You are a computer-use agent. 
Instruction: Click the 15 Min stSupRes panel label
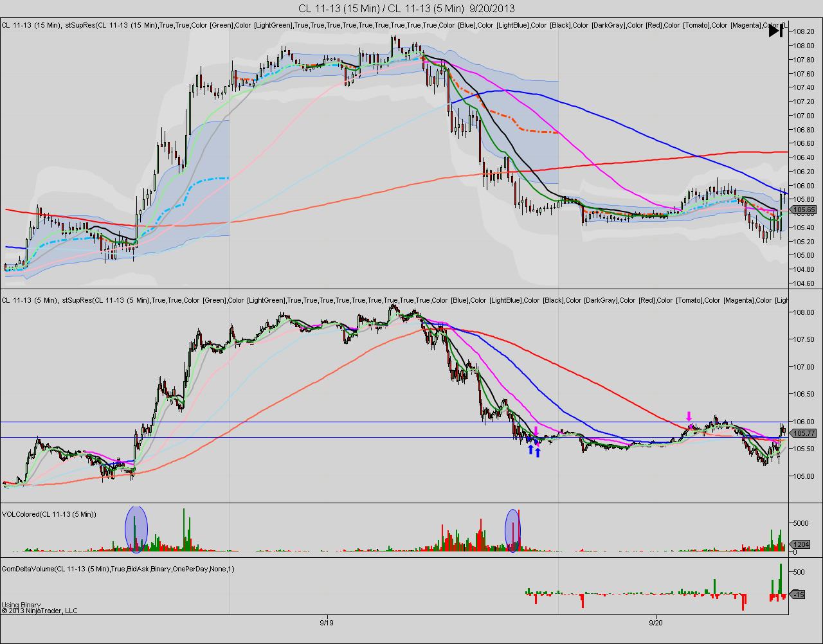[393, 25]
